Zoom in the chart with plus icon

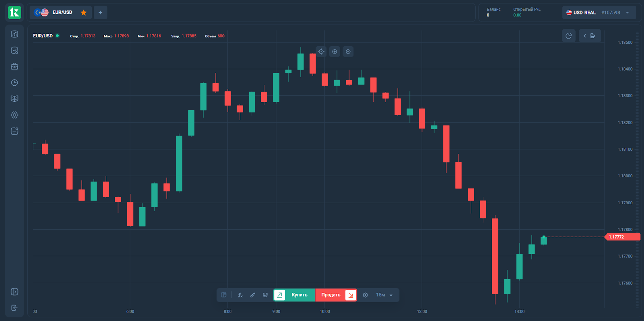(334, 51)
